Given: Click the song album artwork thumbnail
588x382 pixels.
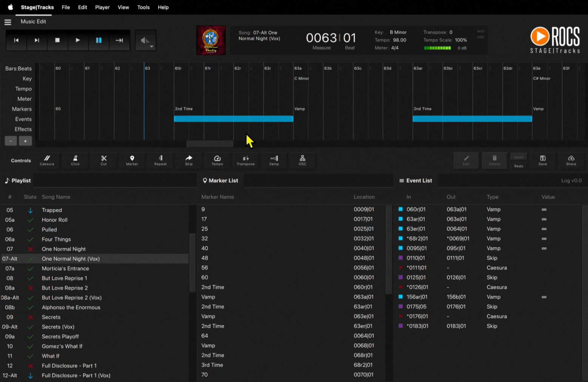Looking at the screenshot, I should [x=211, y=40].
